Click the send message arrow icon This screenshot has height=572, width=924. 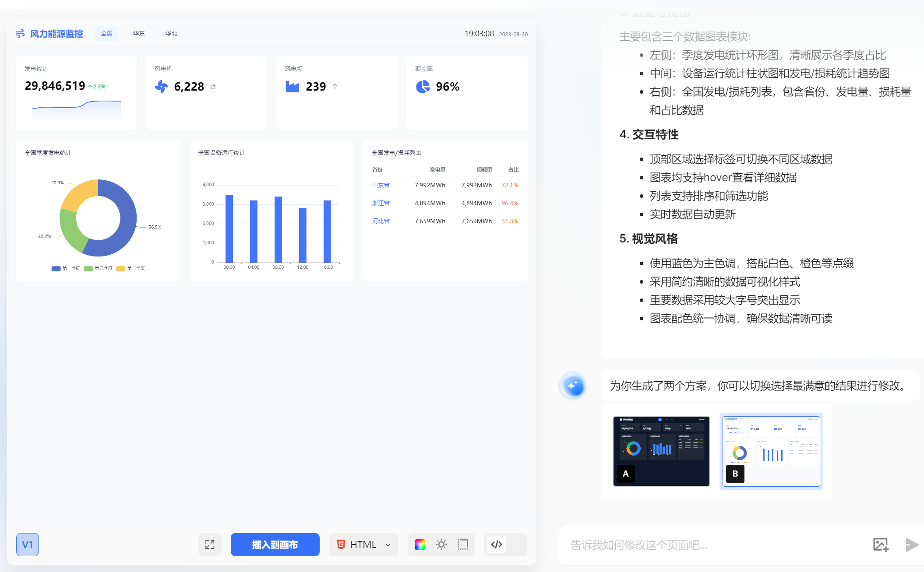(912, 544)
